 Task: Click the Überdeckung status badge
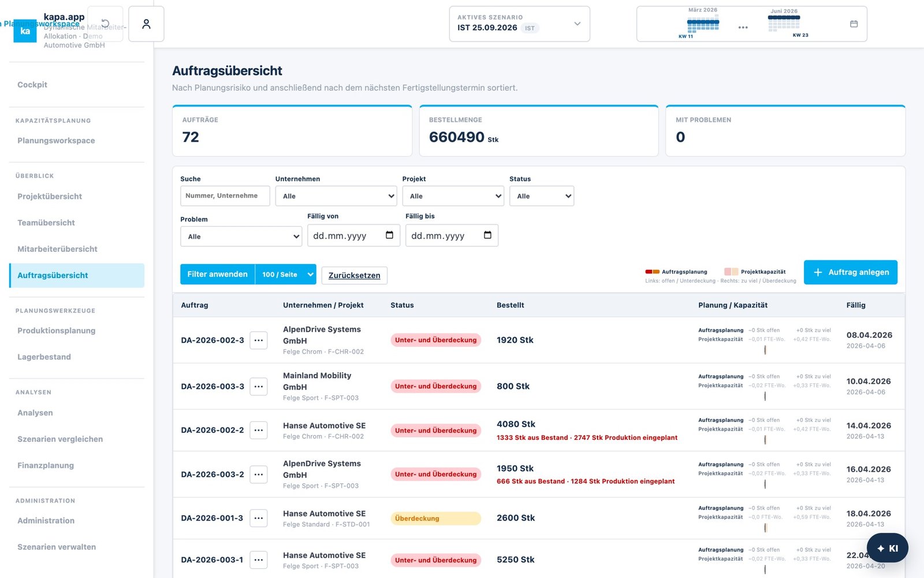coord(435,518)
